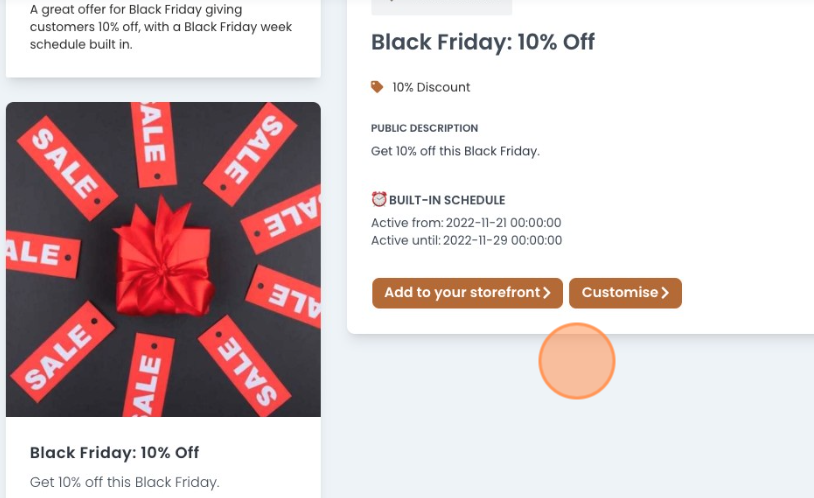Click card description under Black Friday card title
The image size is (814, 498).
(x=124, y=482)
